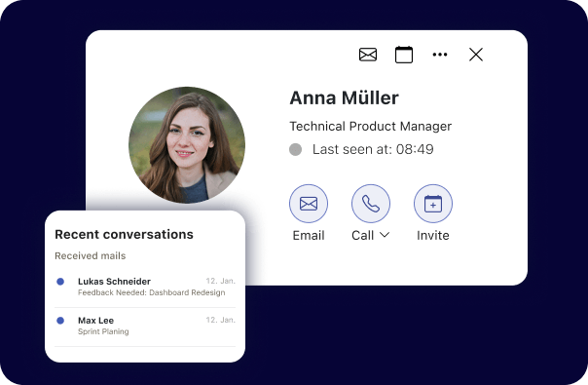This screenshot has height=385, width=588.
Task: Click the Email label under envelope
Action: point(309,236)
